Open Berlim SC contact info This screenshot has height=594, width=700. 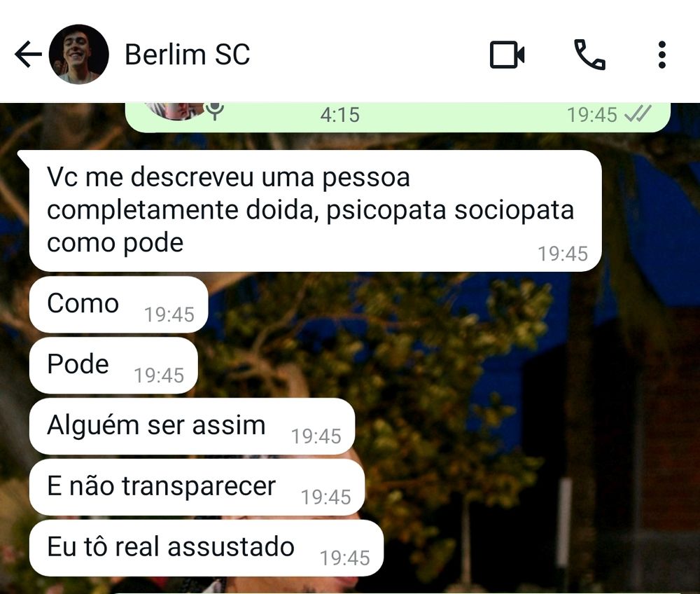(187, 55)
